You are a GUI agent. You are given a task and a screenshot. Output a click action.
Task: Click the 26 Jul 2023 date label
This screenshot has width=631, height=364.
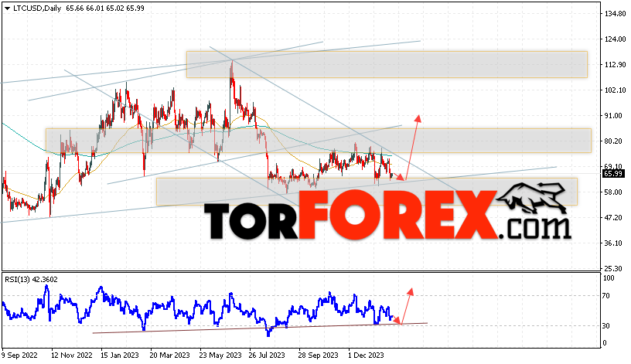click(267, 355)
